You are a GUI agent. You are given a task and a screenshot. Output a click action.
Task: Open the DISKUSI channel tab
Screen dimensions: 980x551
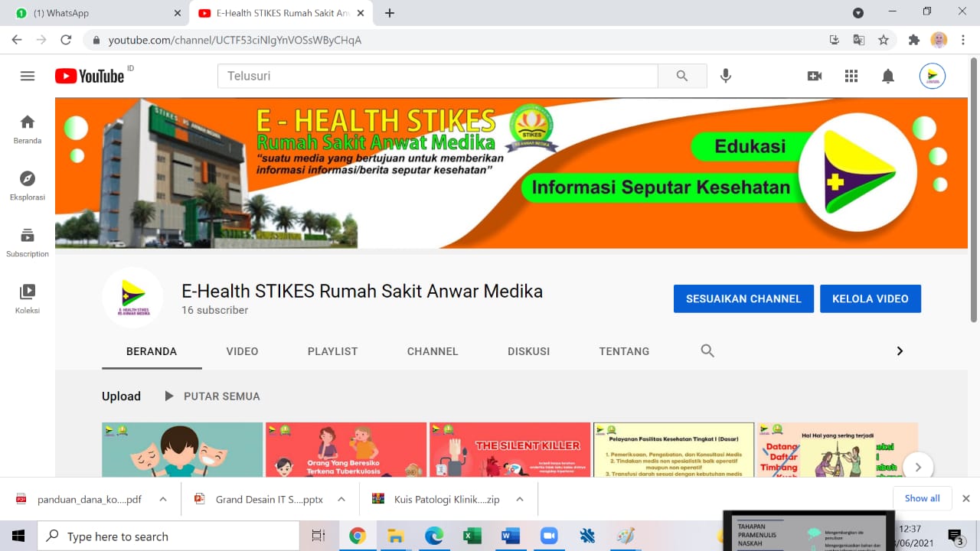pyautogui.click(x=529, y=351)
